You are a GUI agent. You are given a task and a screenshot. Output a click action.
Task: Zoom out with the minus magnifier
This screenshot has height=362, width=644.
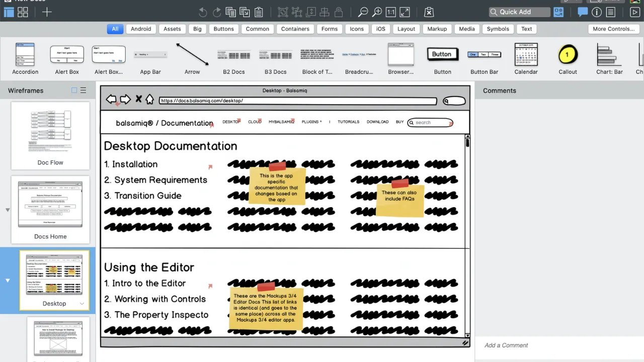pos(363,12)
